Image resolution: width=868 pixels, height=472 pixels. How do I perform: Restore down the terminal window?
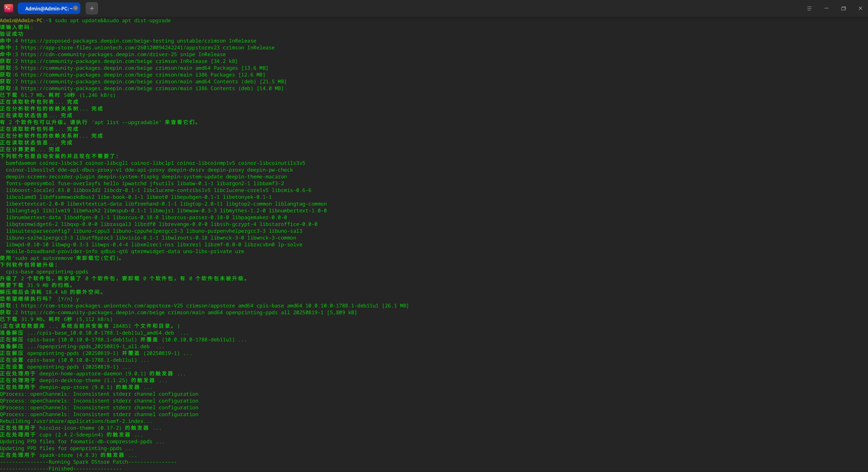pos(843,8)
